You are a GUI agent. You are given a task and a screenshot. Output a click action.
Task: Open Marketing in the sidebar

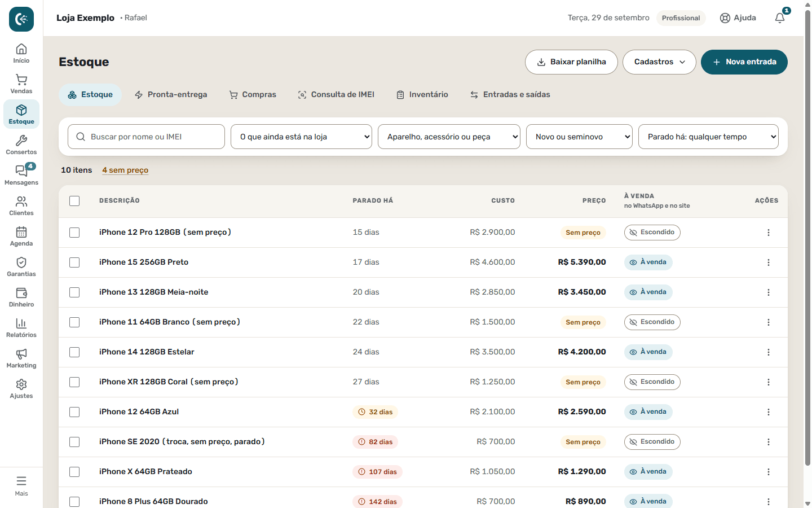pos(21,358)
